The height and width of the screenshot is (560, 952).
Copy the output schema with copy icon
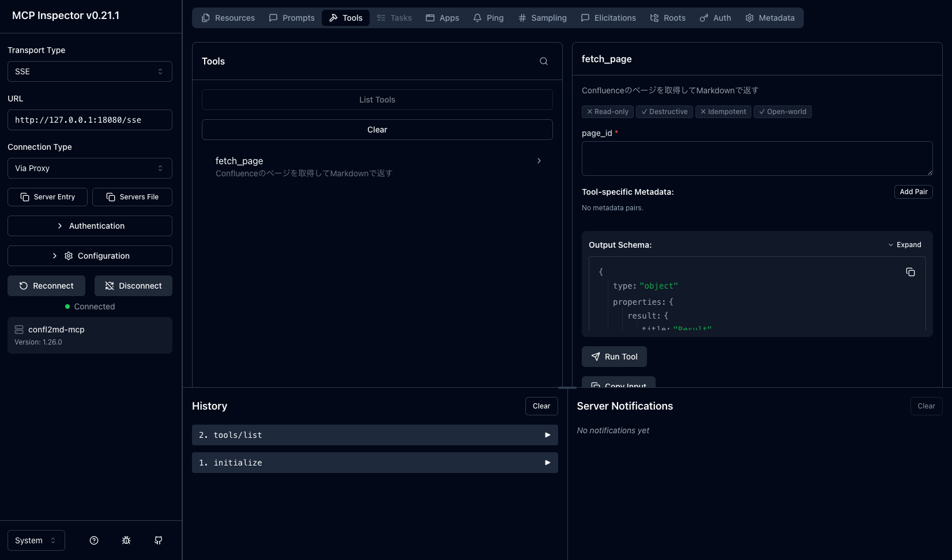tap(910, 272)
